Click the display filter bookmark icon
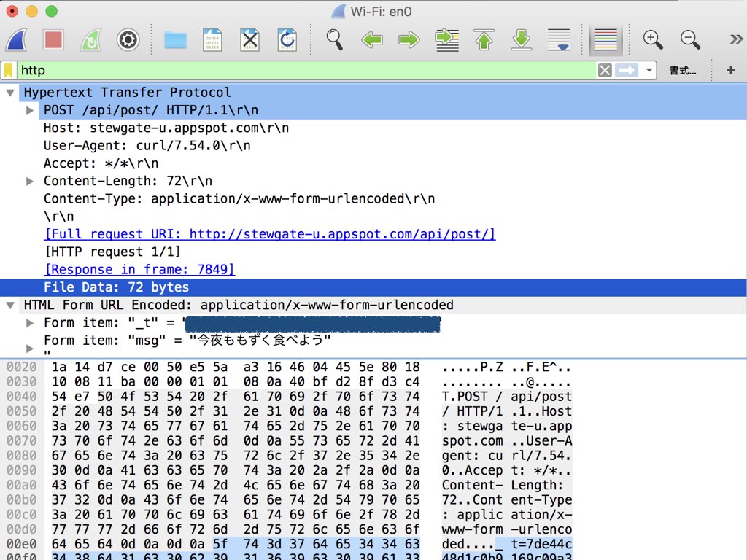Viewport: 747px width, 560px height. [8, 71]
